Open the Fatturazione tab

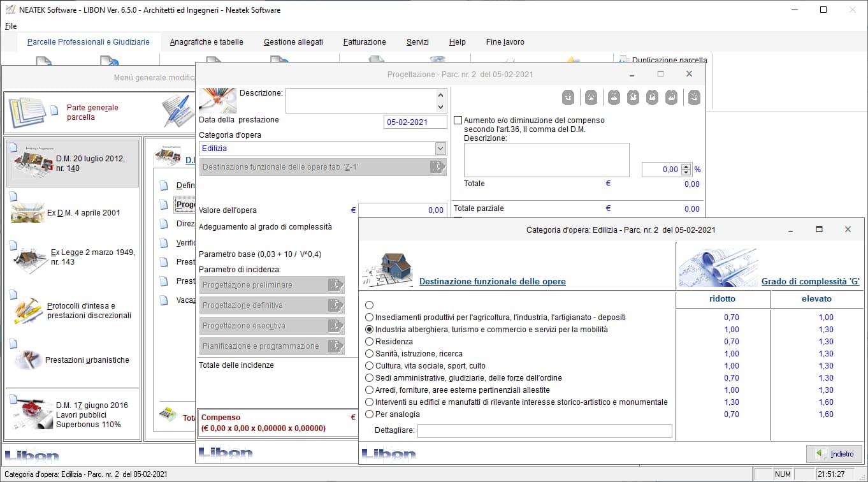(x=365, y=42)
